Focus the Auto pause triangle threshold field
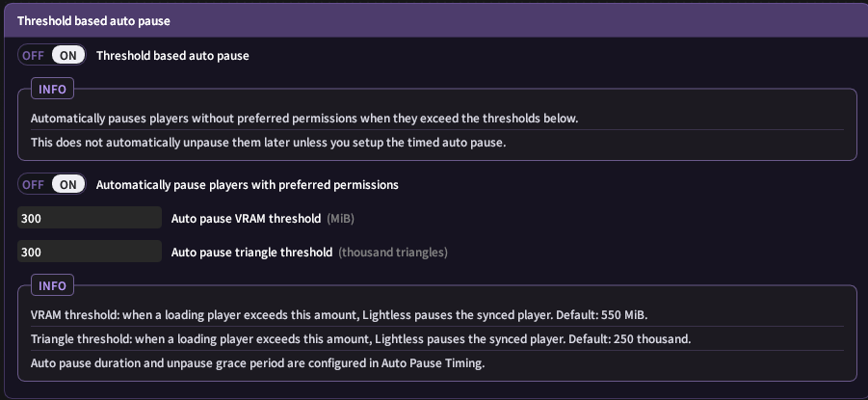 coord(90,252)
